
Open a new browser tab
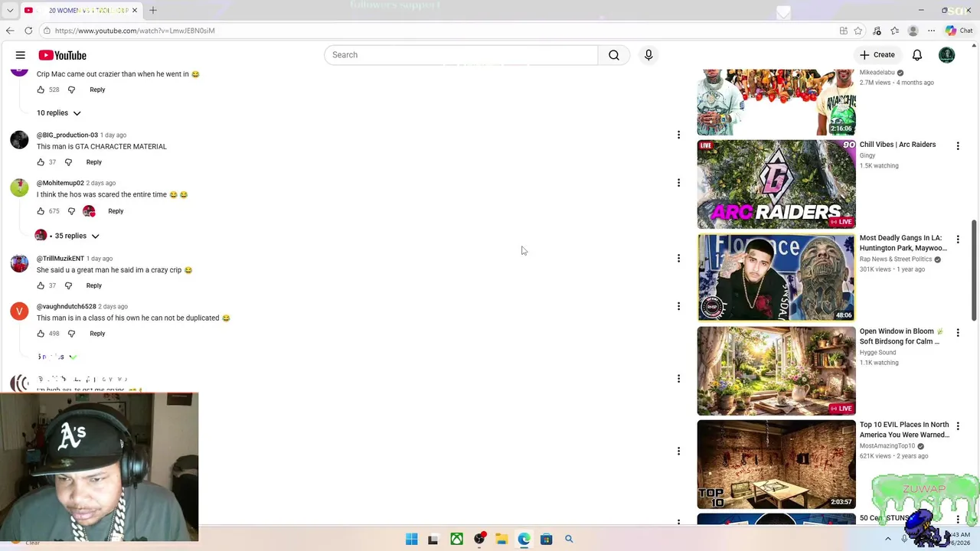(x=153, y=10)
